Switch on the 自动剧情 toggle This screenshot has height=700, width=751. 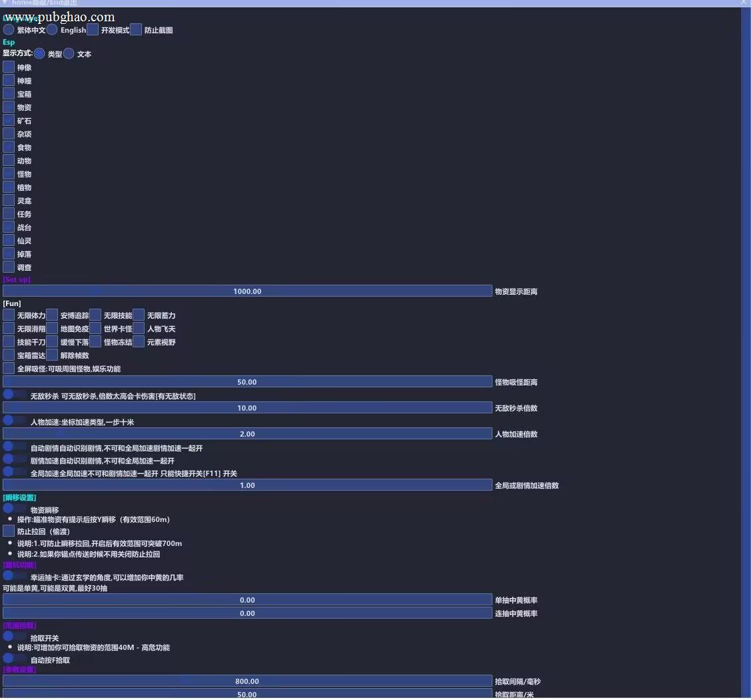point(15,447)
